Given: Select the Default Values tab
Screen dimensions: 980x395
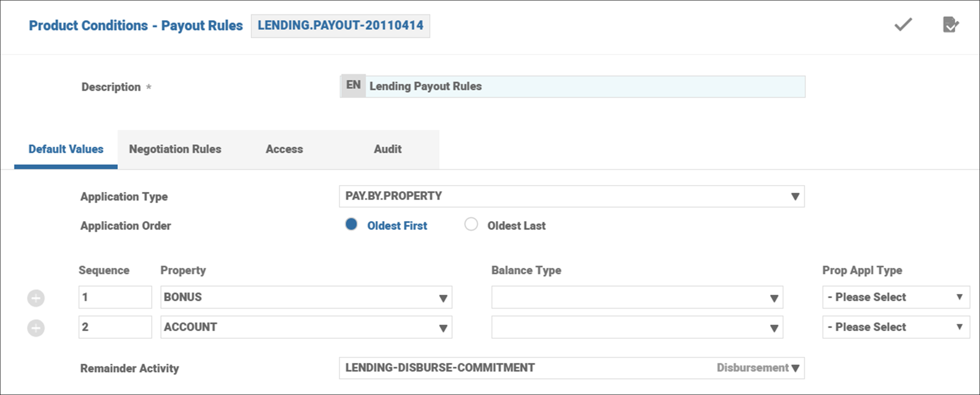Looking at the screenshot, I should tap(66, 149).
